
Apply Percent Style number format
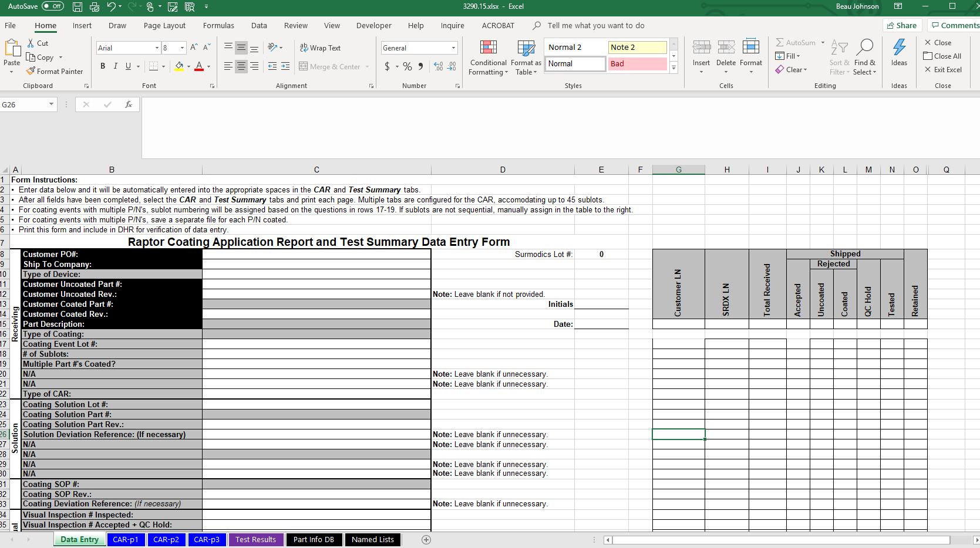click(407, 66)
